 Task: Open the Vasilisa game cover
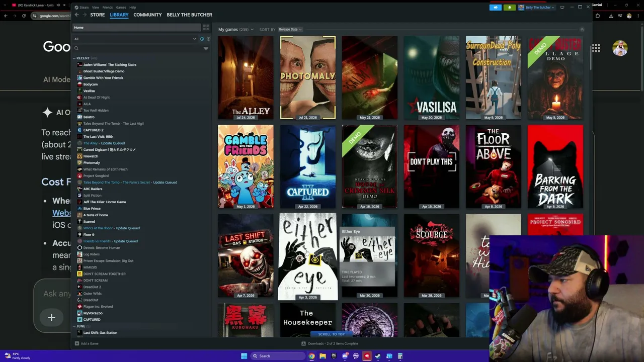pyautogui.click(x=432, y=77)
